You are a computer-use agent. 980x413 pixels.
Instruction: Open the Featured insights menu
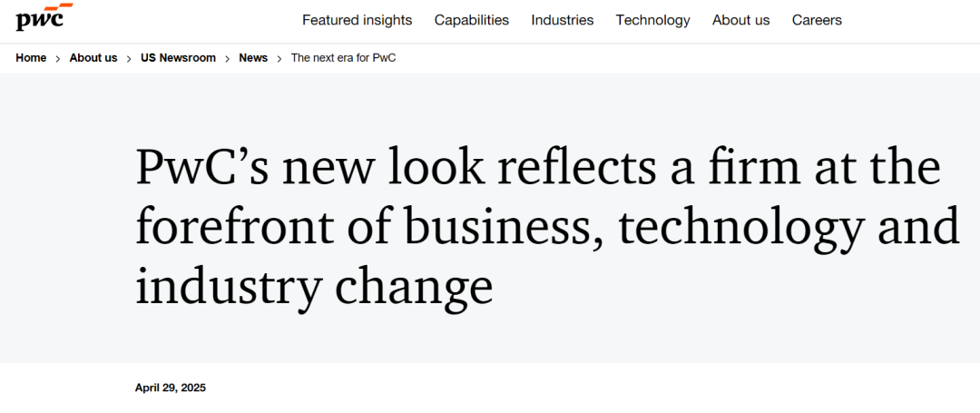click(357, 20)
